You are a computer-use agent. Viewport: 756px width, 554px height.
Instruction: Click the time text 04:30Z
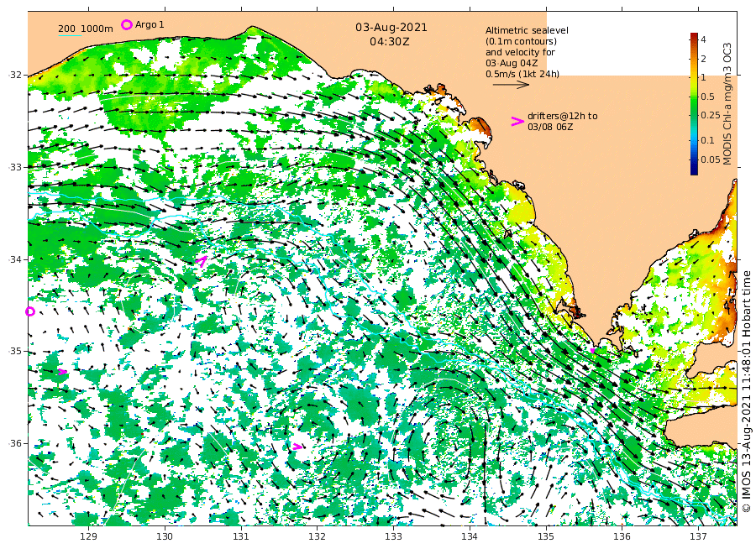pyautogui.click(x=390, y=42)
